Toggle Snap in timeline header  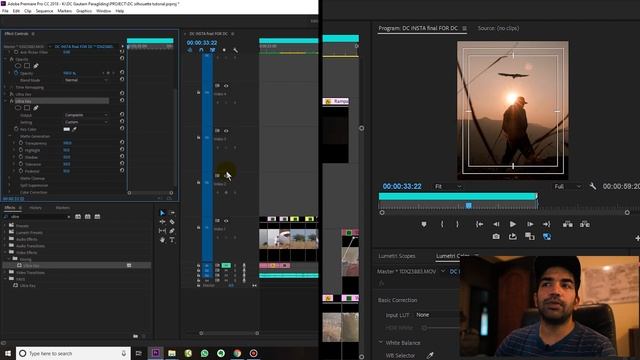(201, 50)
